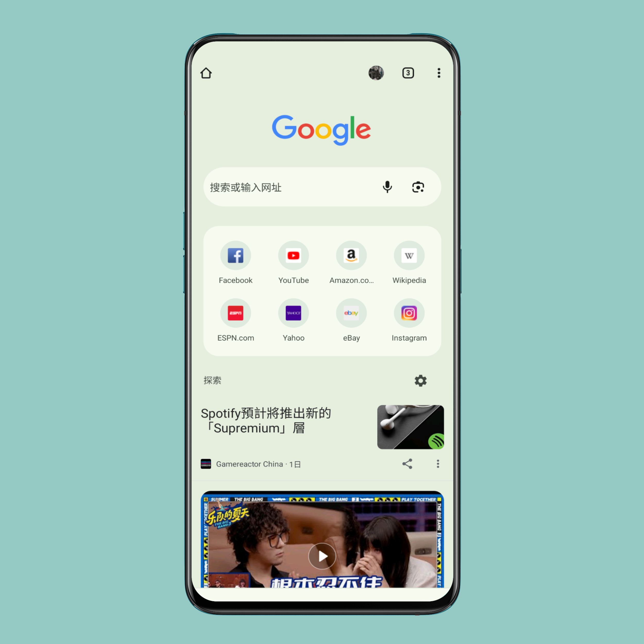Play the video thumbnail at bottom

click(x=322, y=555)
